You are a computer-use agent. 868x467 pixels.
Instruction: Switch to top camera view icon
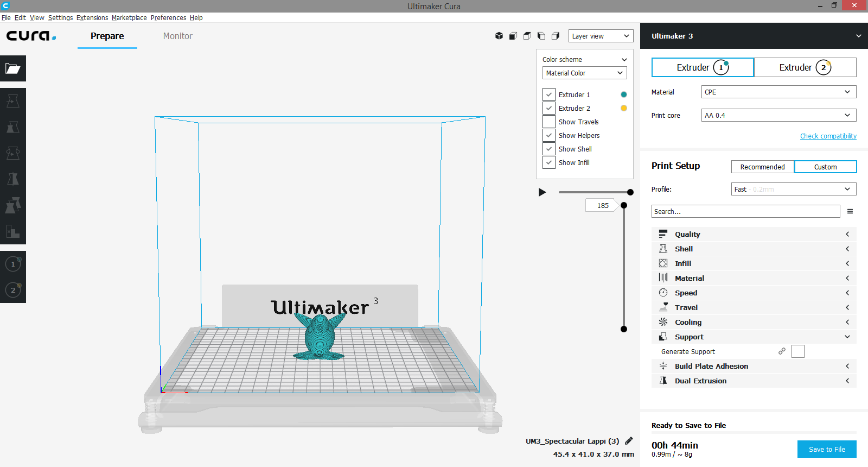[x=527, y=36]
